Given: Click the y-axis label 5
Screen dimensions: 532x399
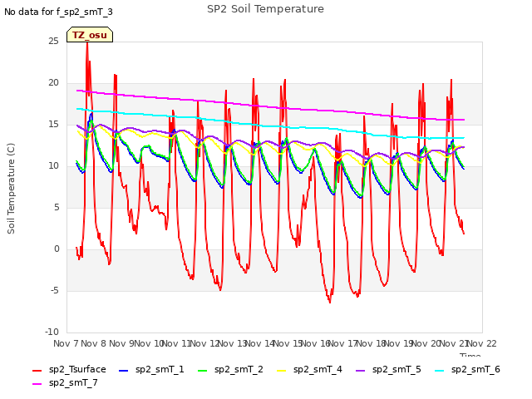Looking at the screenshot, I should [57, 207].
